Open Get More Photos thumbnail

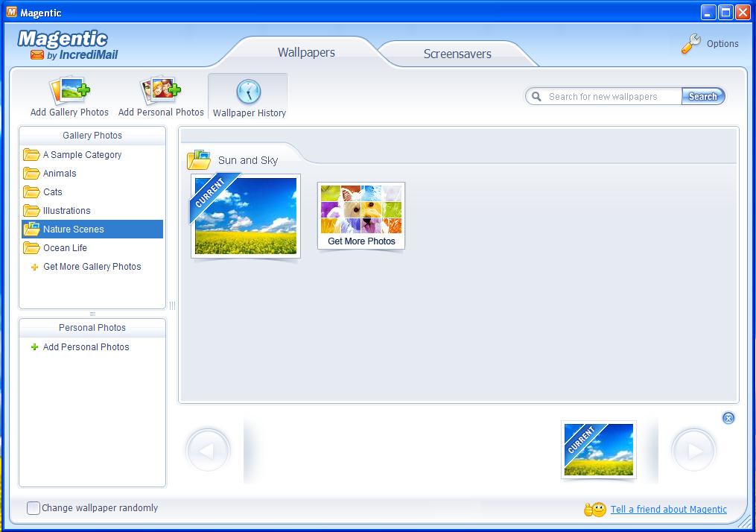[361, 215]
